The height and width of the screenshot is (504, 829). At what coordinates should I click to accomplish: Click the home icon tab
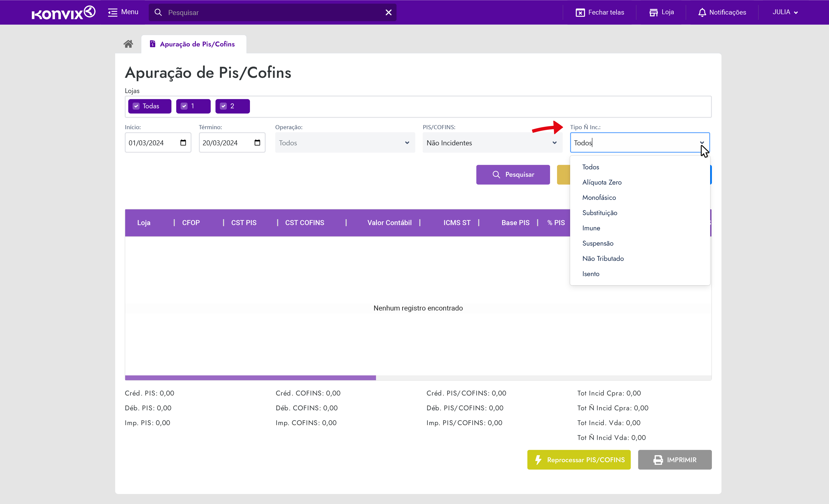point(128,44)
